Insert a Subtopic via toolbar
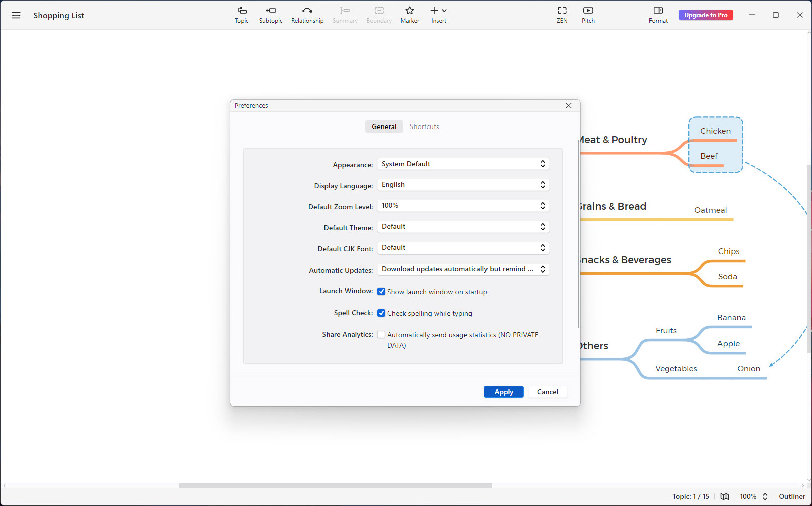The height and width of the screenshot is (506, 812). coord(271,15)
